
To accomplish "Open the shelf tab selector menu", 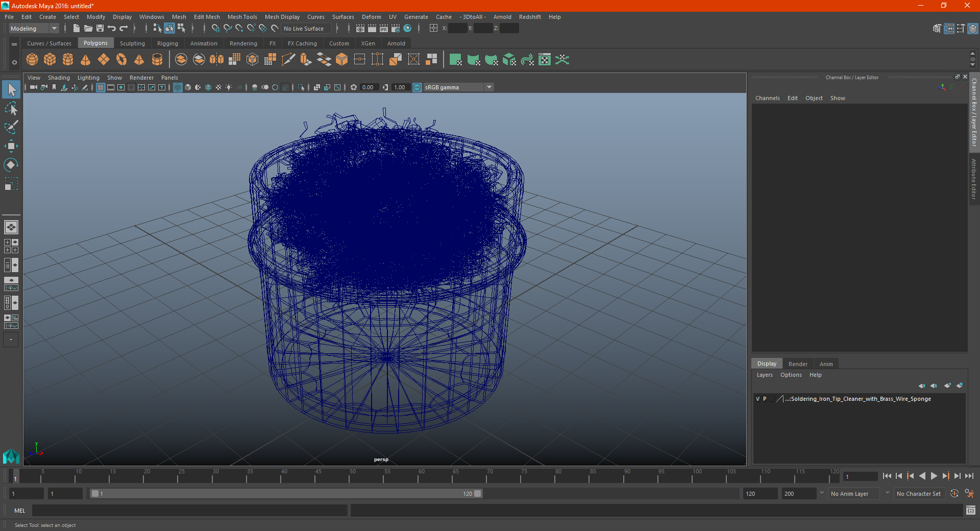I will coord(14,44).
